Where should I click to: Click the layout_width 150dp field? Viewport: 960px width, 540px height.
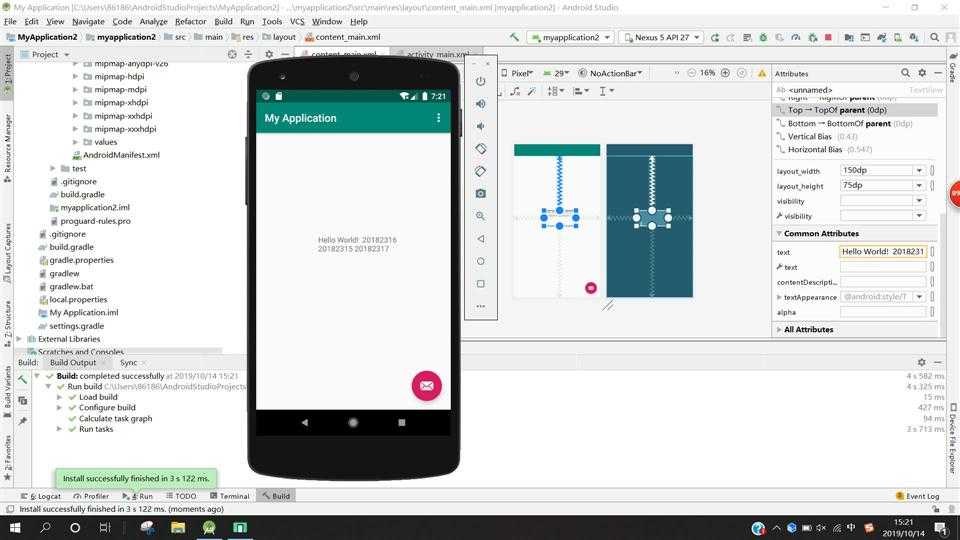pos(877,170)
